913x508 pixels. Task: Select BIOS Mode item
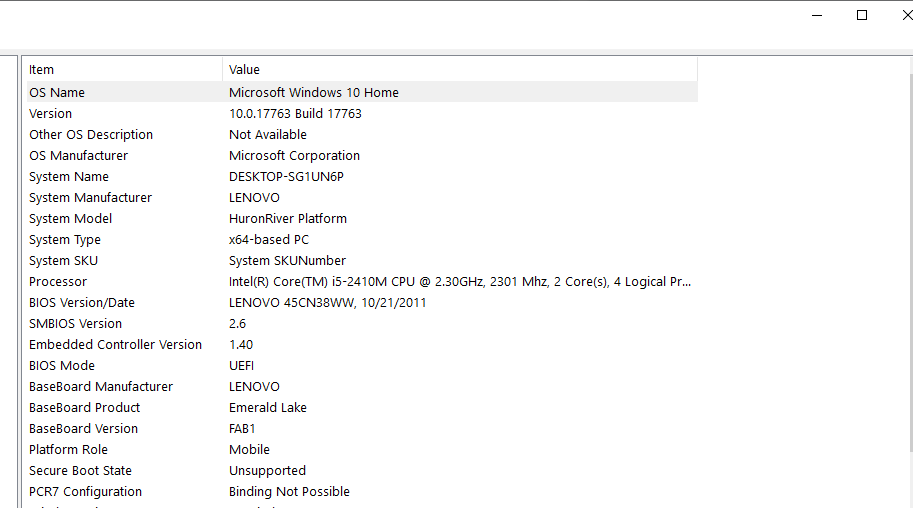pos(62,365)
